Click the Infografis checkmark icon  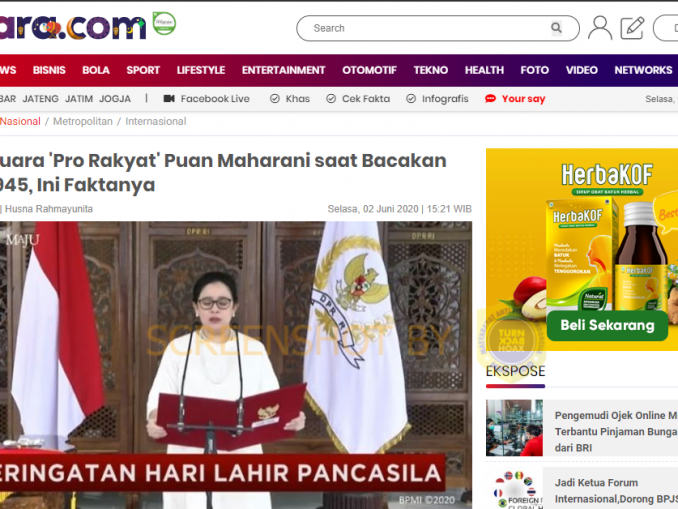click(411, 99)
